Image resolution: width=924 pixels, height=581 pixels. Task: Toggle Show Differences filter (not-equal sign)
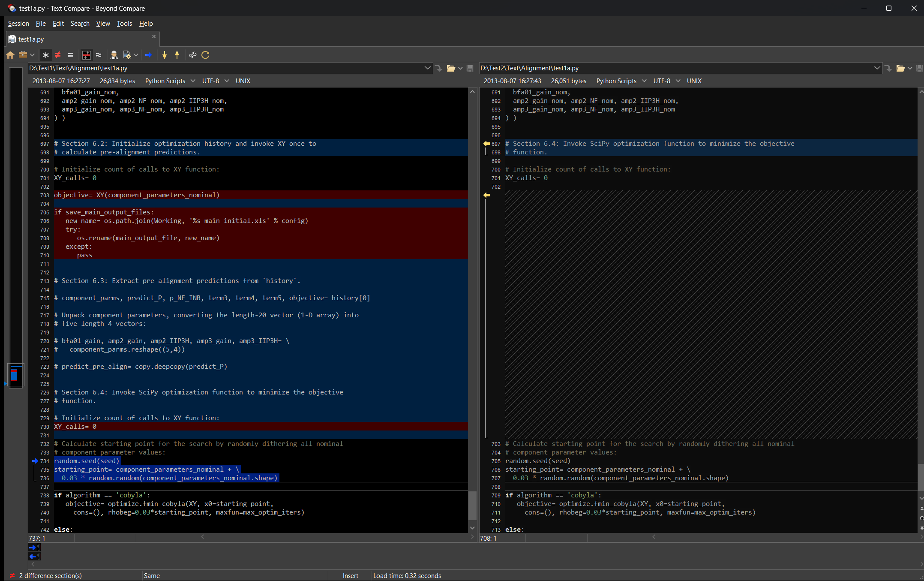pyautogui.click(x=58, y=55)
